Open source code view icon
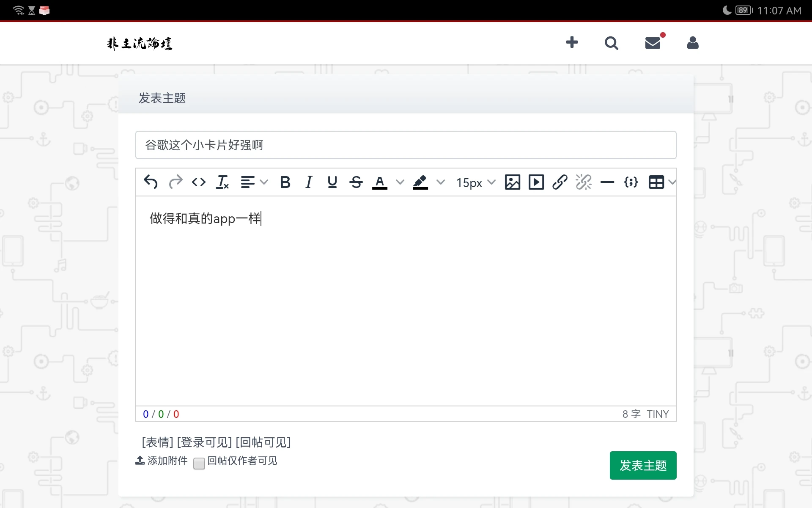 (x=199, y=182)
